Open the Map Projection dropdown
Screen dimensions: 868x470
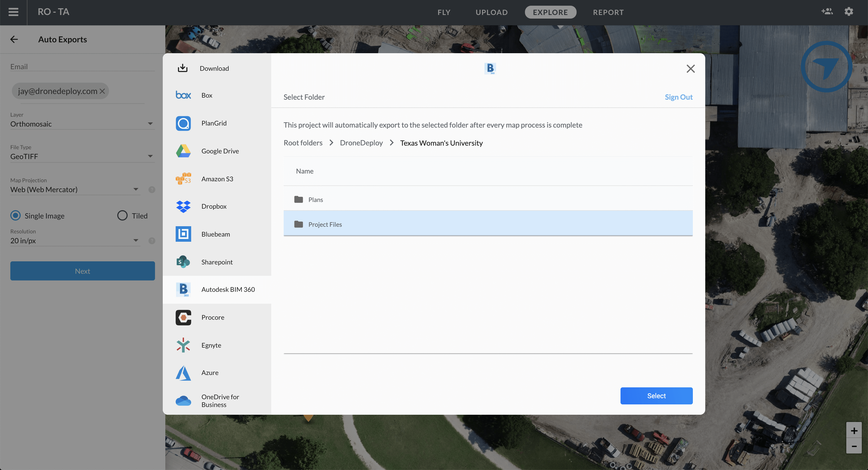(x=75, y=190)
